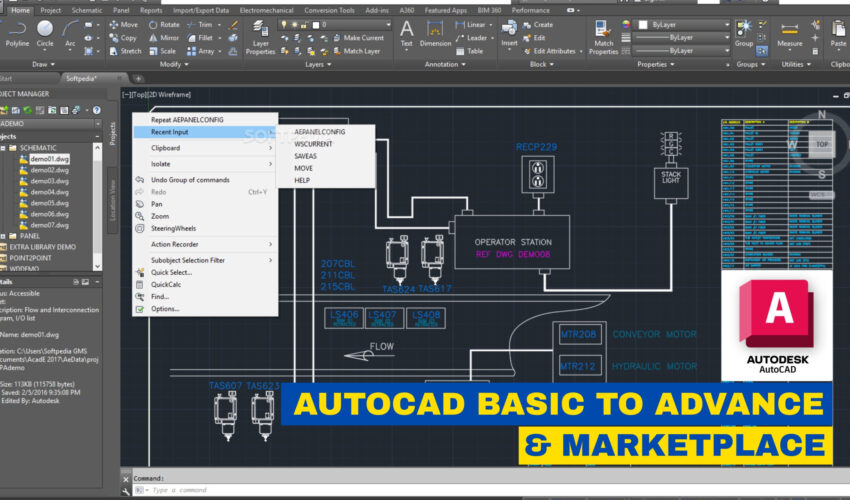Choose Options... in context menu
This screenshot has height=500, width=850.
pyautogui.click(x=205, y=309)
